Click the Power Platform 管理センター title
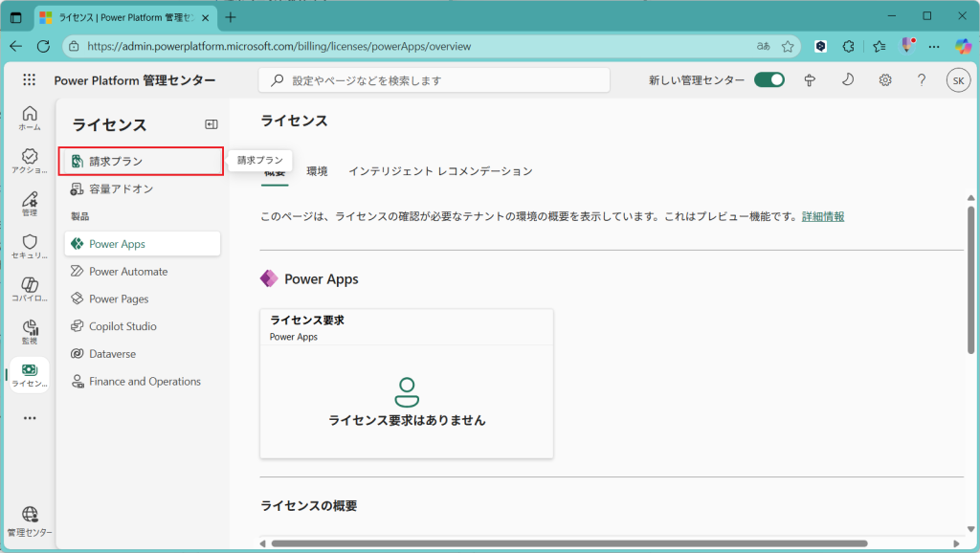This screenshot has height=553, width=980. pyautogui.click(x=135, y=80)
